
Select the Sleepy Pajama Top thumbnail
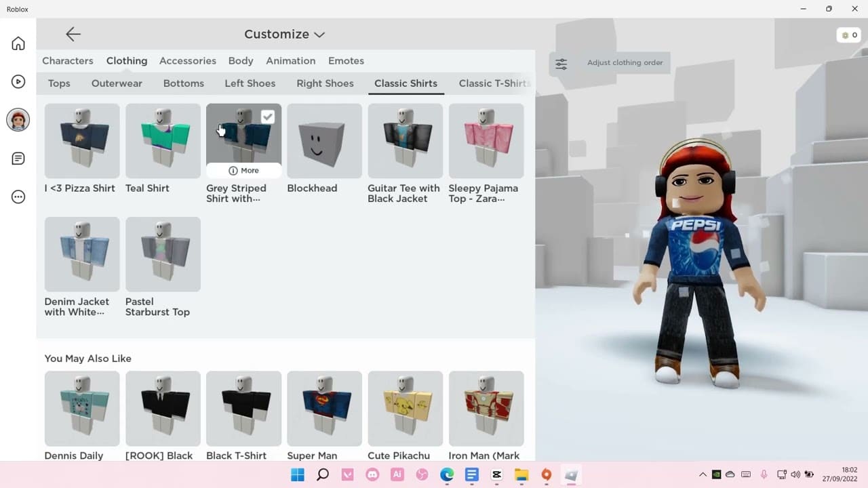(486, 140)
